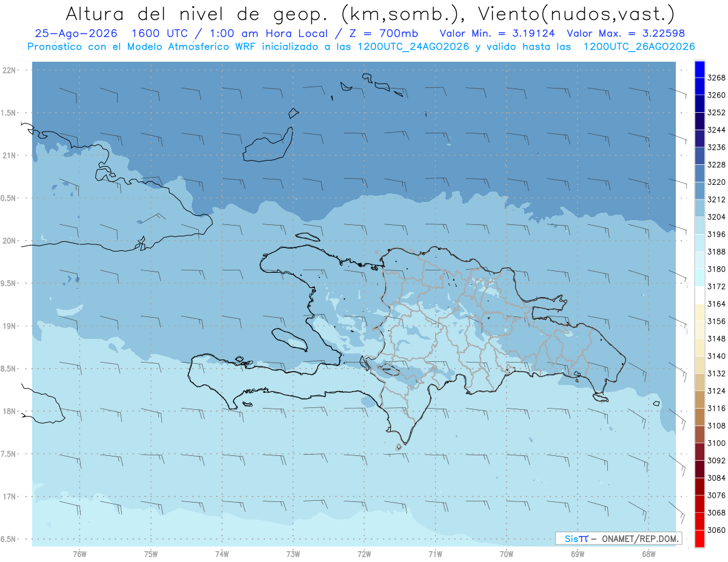728x562 pixels.
Task: Select the bright red legend swatch below 3060
Action: [x=699, y=539]
